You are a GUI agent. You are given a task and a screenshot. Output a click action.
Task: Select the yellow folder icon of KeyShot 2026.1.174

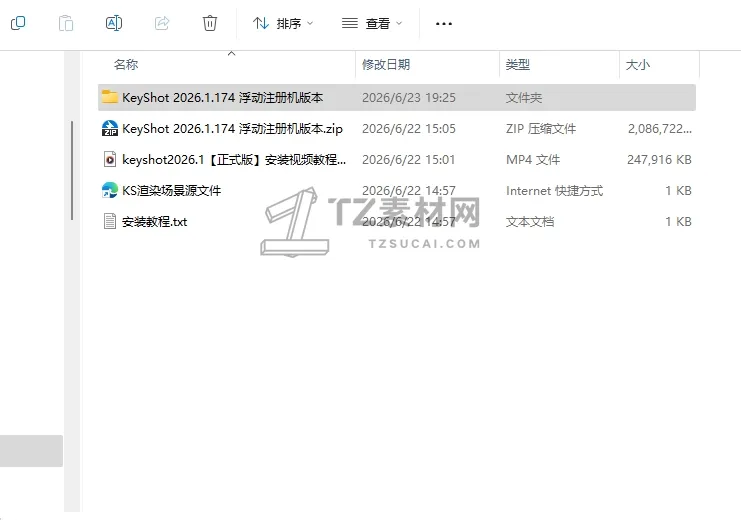coord(110,97)
